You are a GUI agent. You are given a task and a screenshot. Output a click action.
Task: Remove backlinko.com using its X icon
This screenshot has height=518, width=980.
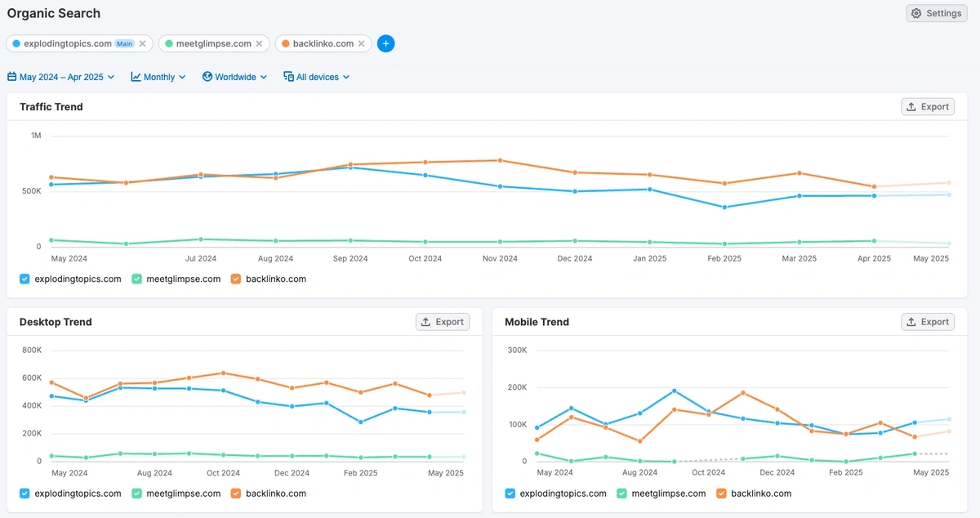tap(363, 43)
